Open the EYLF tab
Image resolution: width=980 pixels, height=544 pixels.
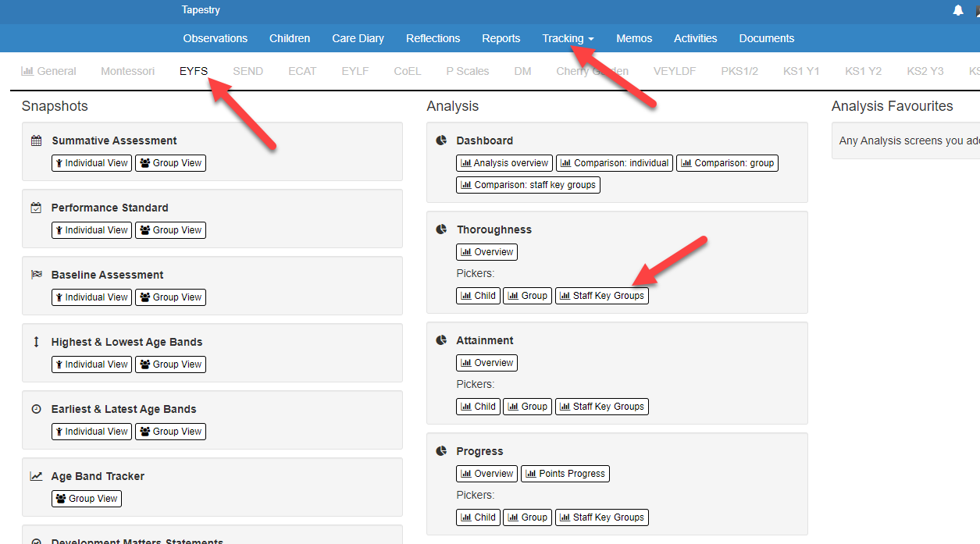point(355,71)
